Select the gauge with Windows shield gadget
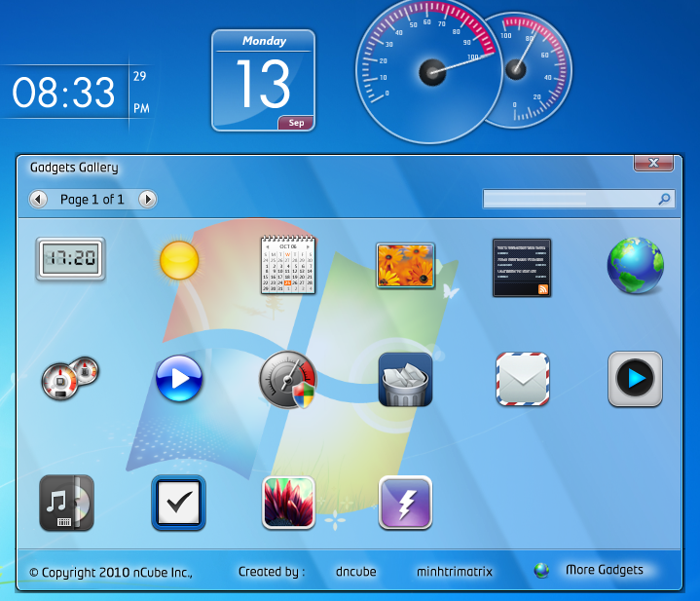 coord(288,380)
